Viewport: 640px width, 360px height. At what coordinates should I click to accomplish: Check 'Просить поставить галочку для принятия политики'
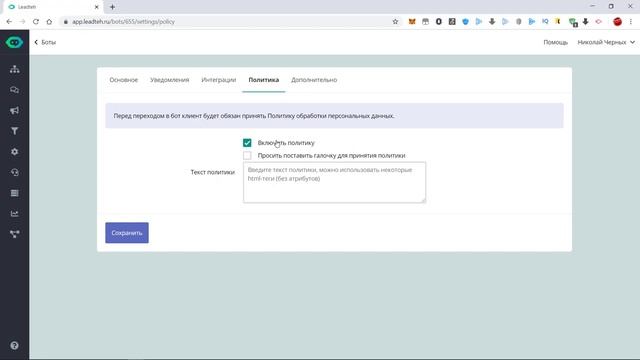[247, 156]
